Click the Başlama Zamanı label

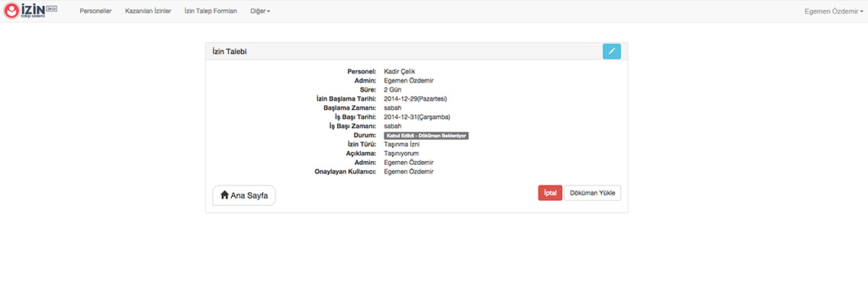pyautogui.click(x=350, y=108)
